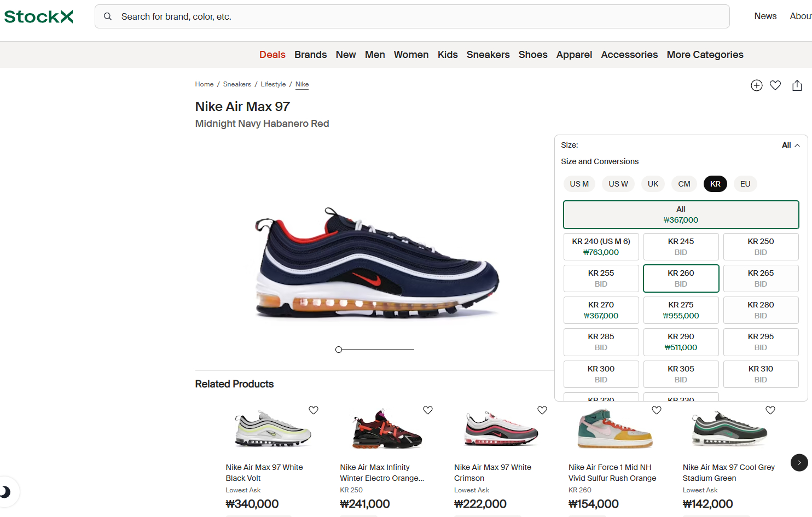Click the product image slider handle
The width and height of the screenshot is (812, 517).
(339, 350)
